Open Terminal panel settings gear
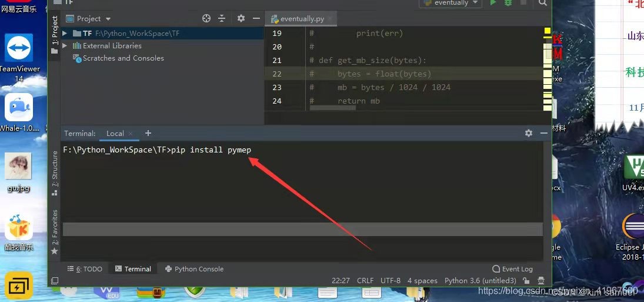644x302 pixels. click(x=529, y=133)
